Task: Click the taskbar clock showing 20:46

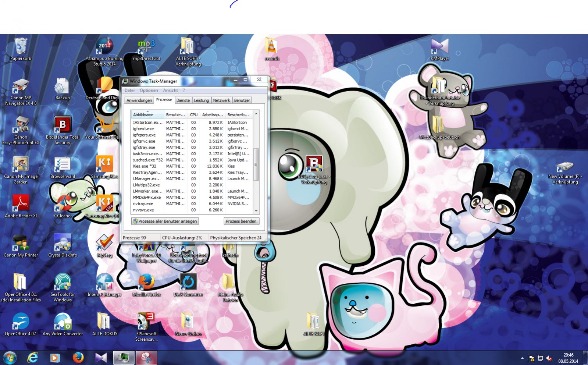Action: tap(568, 358)
